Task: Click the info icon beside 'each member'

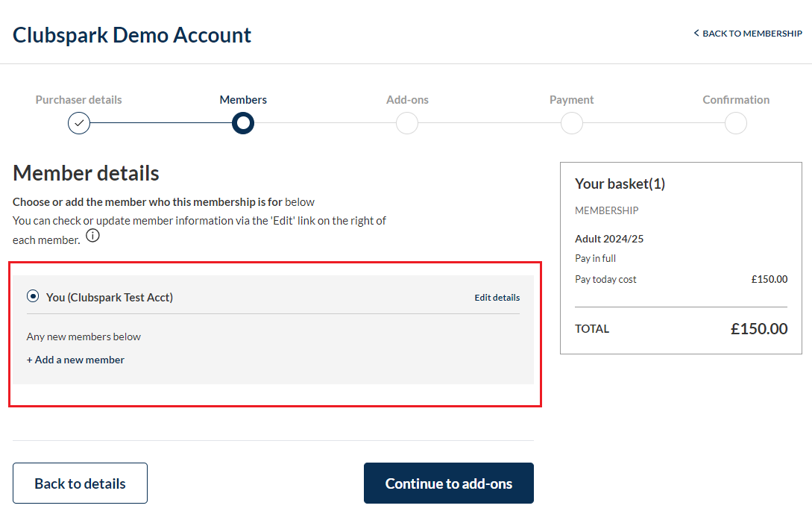Action: pos(92,236)
